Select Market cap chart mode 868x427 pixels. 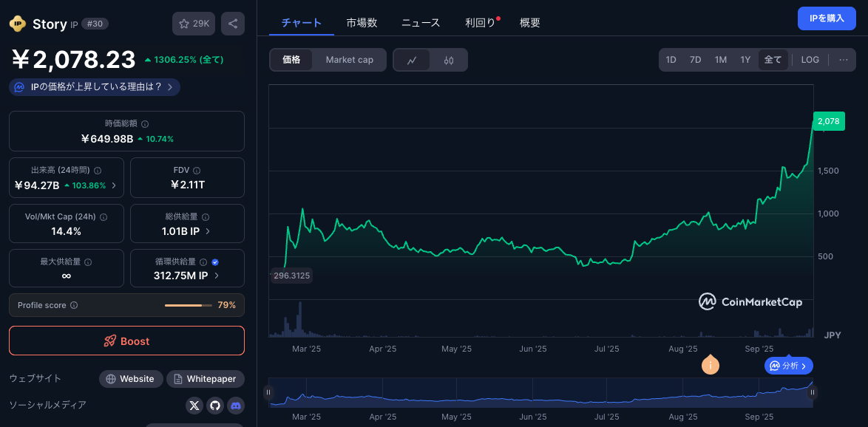click(349, 60)
